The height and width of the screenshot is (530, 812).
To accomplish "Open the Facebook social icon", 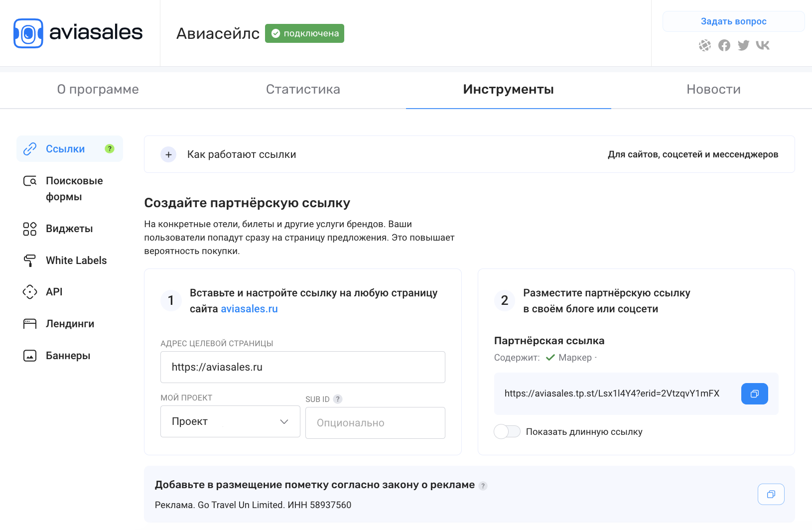I will click(x=724, y=45).
